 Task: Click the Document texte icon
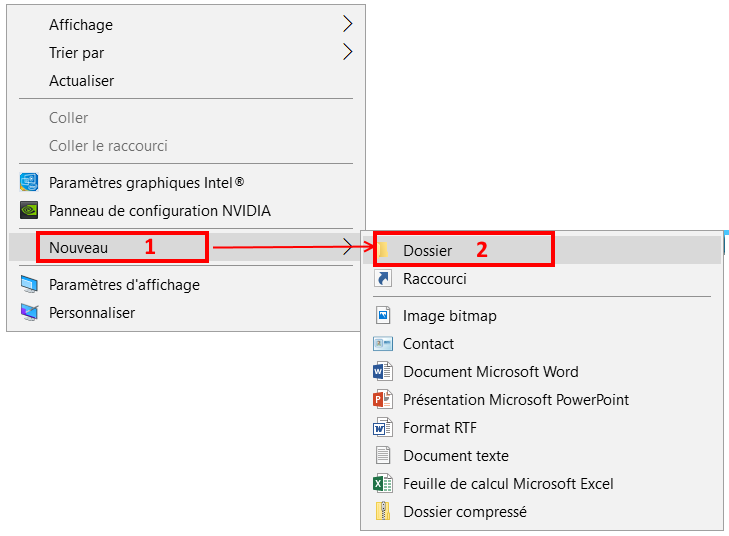383,455
